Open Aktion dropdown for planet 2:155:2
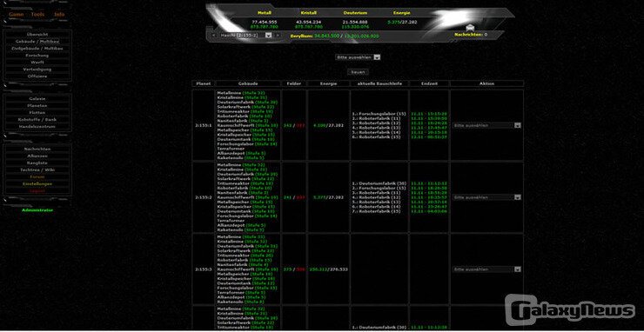The image size is (644, 332). (486, 197)
